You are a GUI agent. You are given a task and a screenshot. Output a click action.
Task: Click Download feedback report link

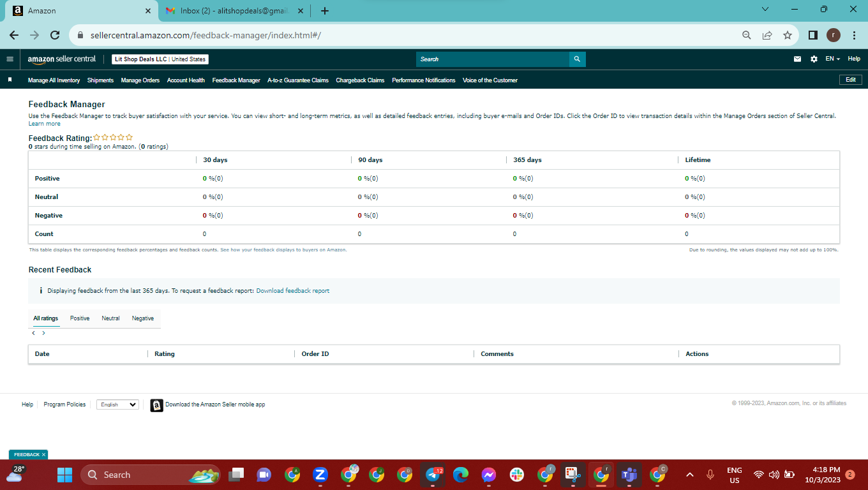pyautogui.click(x=293, y=291)
